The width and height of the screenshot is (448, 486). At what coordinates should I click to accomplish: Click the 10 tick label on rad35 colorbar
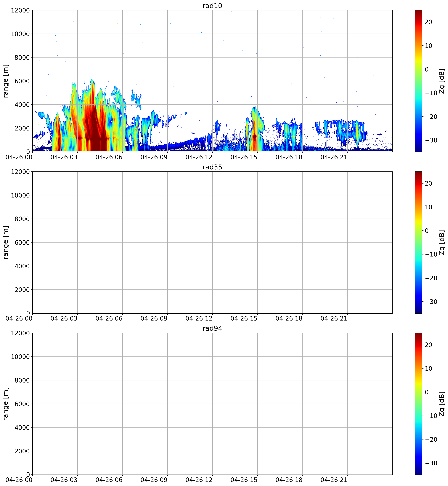point(429,207)
